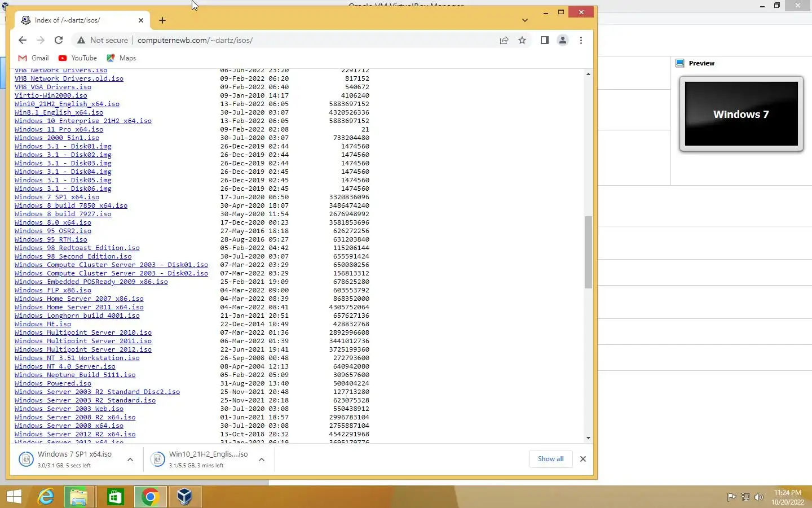This screenshot has height=508, width=812.
Task: Switch to VirtualBox in taskbar
Action: (x=184, y=497)
